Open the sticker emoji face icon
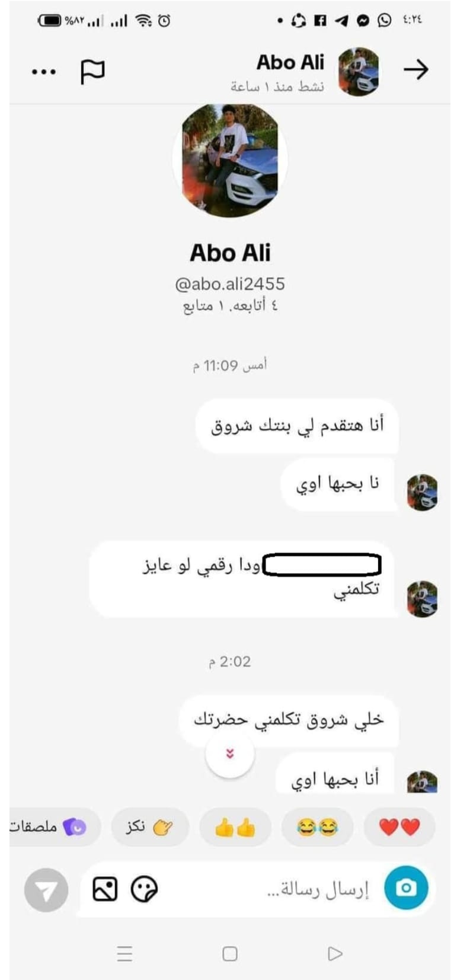 [x=143, y=889]
